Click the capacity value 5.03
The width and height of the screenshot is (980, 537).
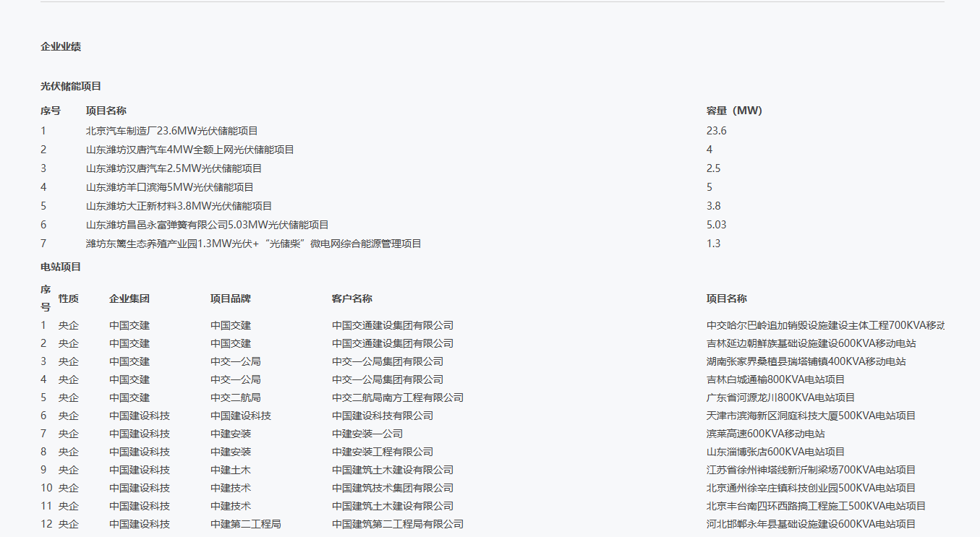click(x=717, y=225)
